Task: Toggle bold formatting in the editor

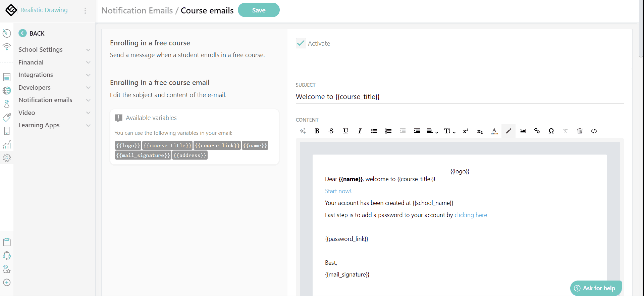Action: click(x=317, y=131)
